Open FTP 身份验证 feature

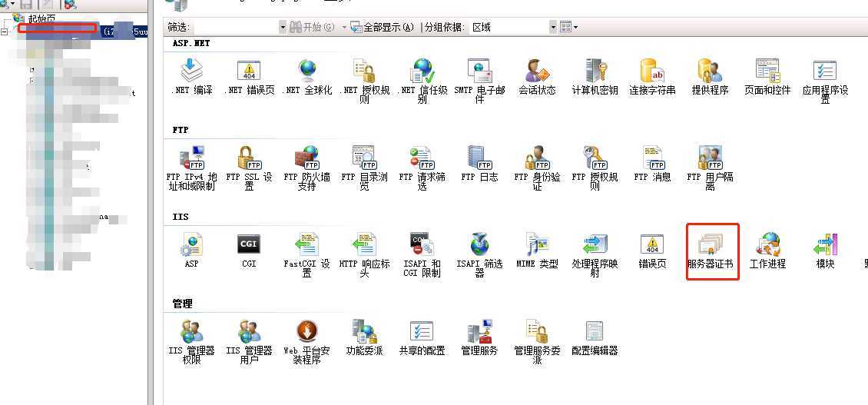[537, 168]
